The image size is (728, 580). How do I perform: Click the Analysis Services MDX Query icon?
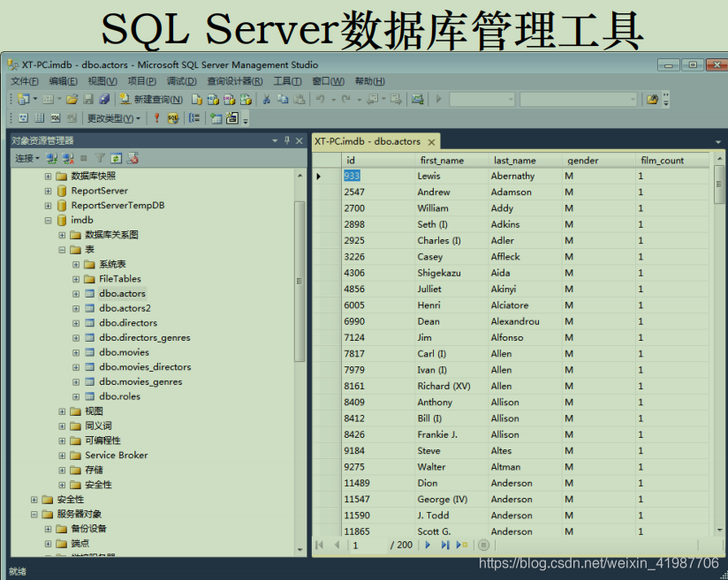coord(213,99)
